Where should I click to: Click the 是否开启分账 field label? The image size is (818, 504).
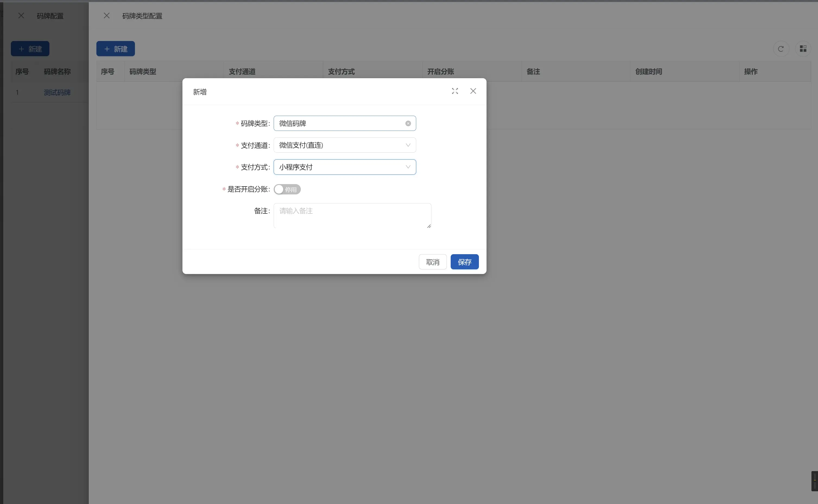pos(248,189)
